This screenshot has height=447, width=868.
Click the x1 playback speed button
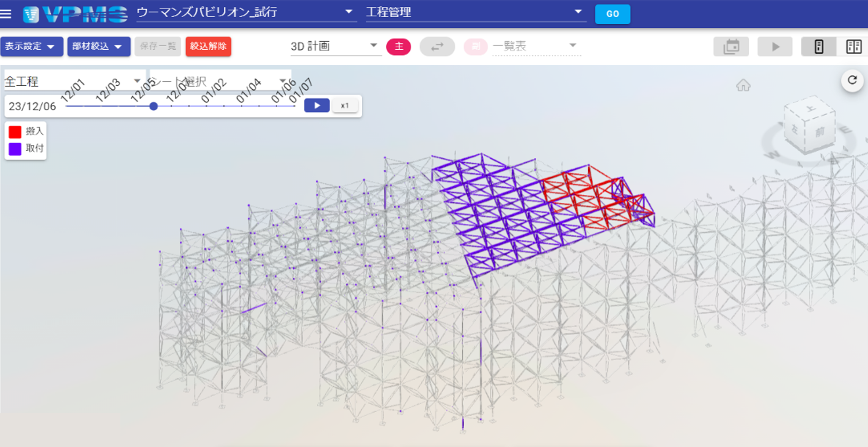(x=345, y=105)
